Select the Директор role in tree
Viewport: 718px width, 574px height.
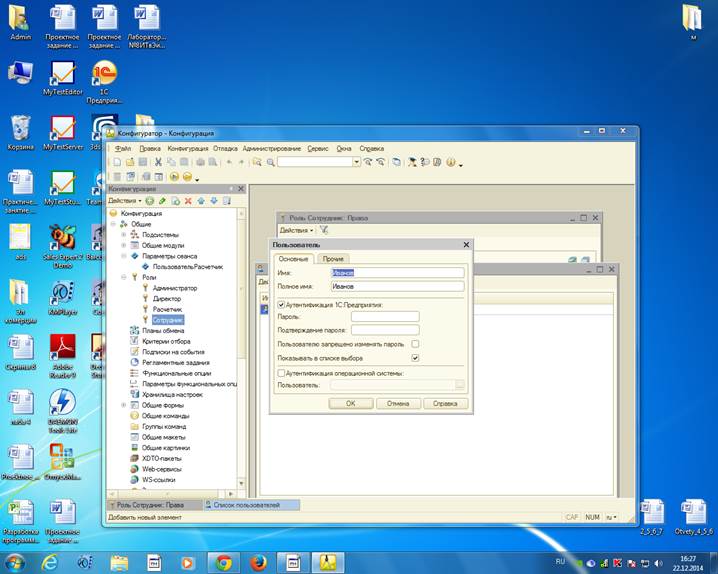point(167,298)
